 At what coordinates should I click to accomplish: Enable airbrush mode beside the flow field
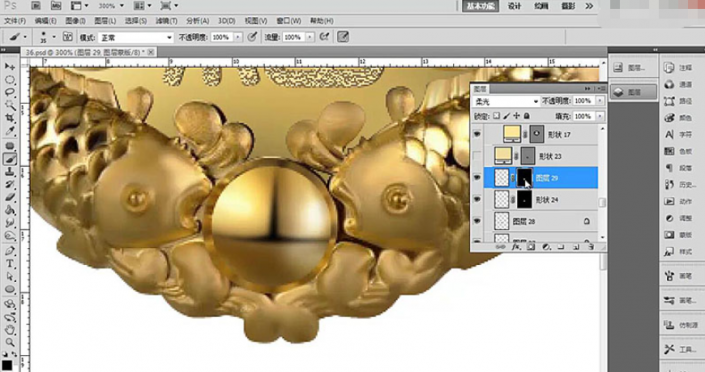(324, 37)
